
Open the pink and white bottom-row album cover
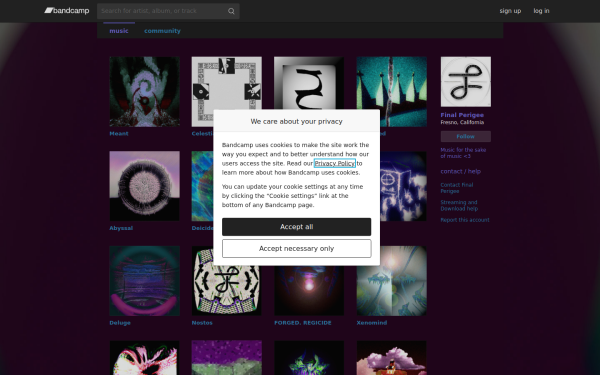144,358
